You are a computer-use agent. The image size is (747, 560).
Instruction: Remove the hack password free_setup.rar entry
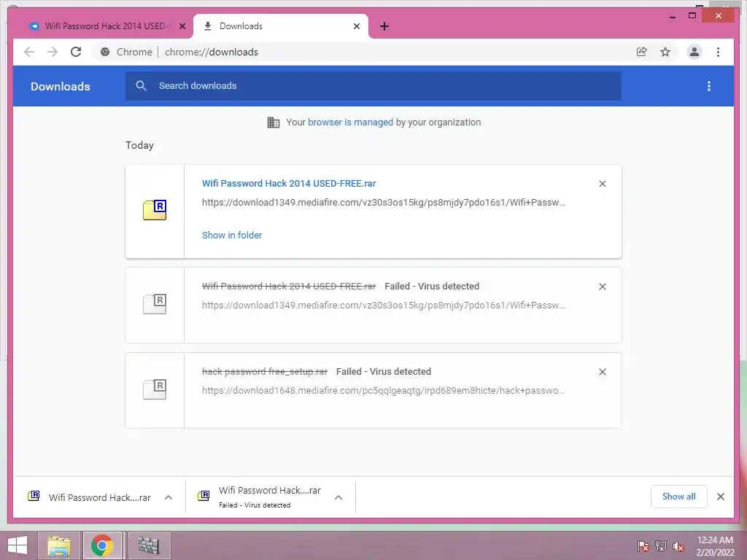602,372
